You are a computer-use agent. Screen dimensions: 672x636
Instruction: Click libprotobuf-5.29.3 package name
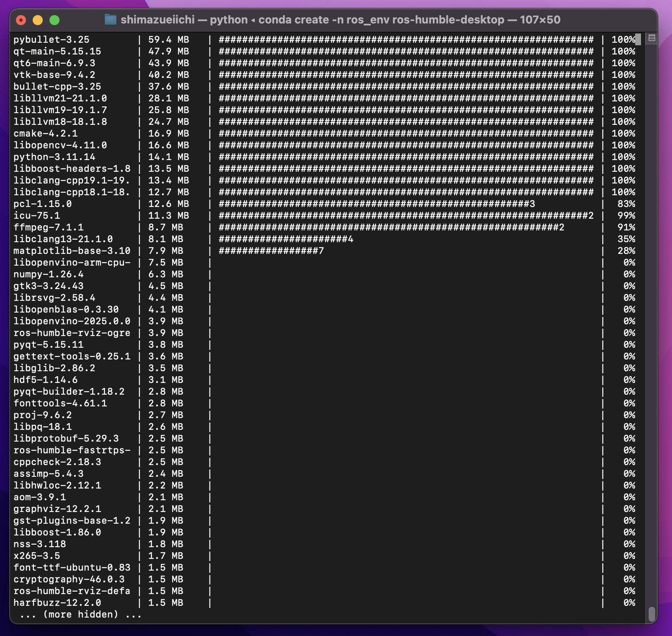point(66,438)
